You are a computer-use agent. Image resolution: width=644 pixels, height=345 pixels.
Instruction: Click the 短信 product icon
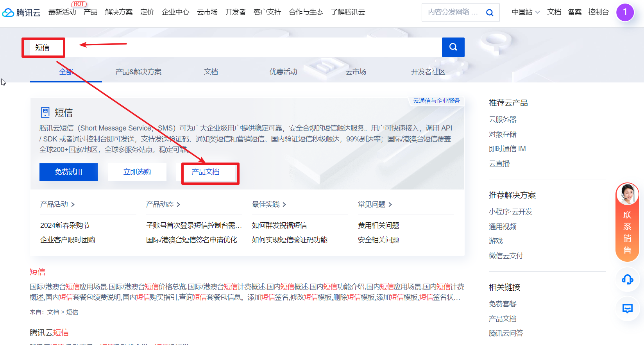click(45, 113)
